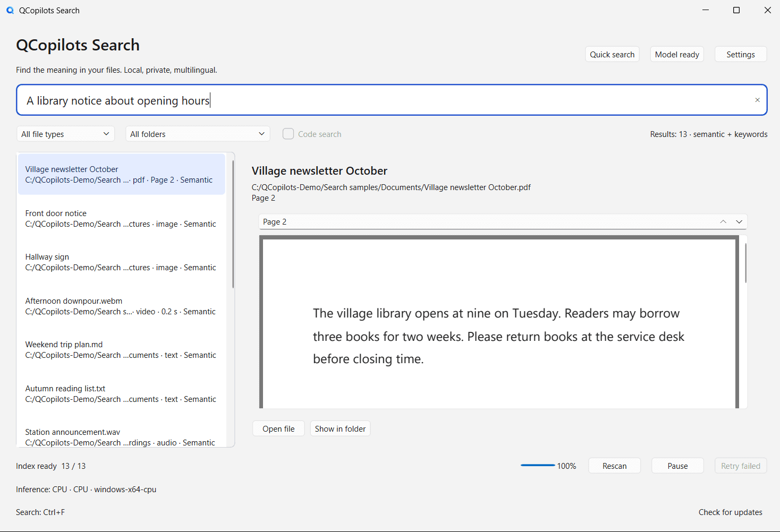
Task: Click the Inference: CPU status line
Action: coord(86,489)
